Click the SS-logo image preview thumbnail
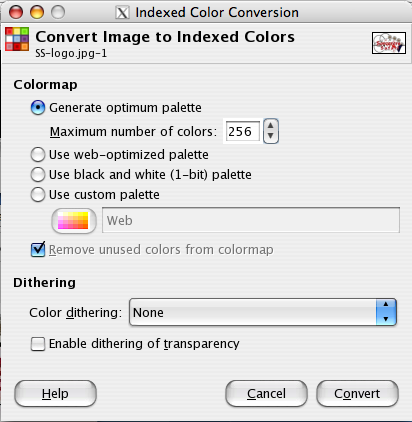 [389, 43]
